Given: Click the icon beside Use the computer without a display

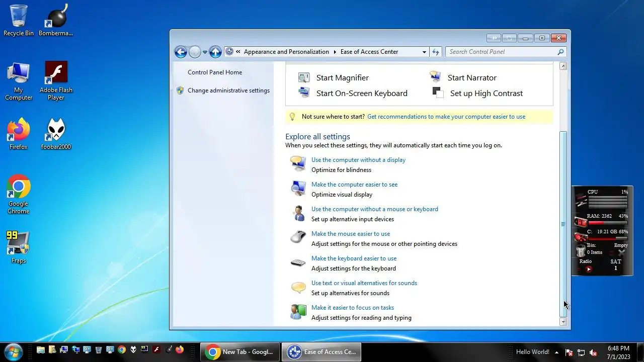Looking at the screenshot, I should 298,163.
